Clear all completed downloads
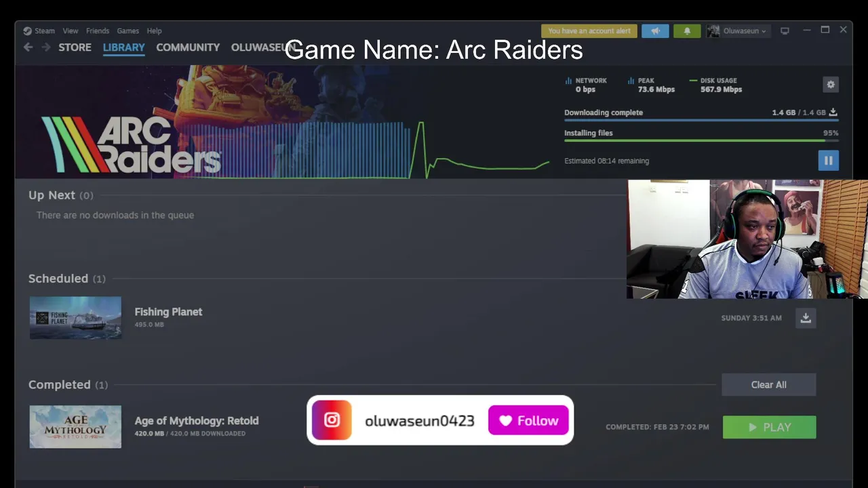 (x=768, y=384)
